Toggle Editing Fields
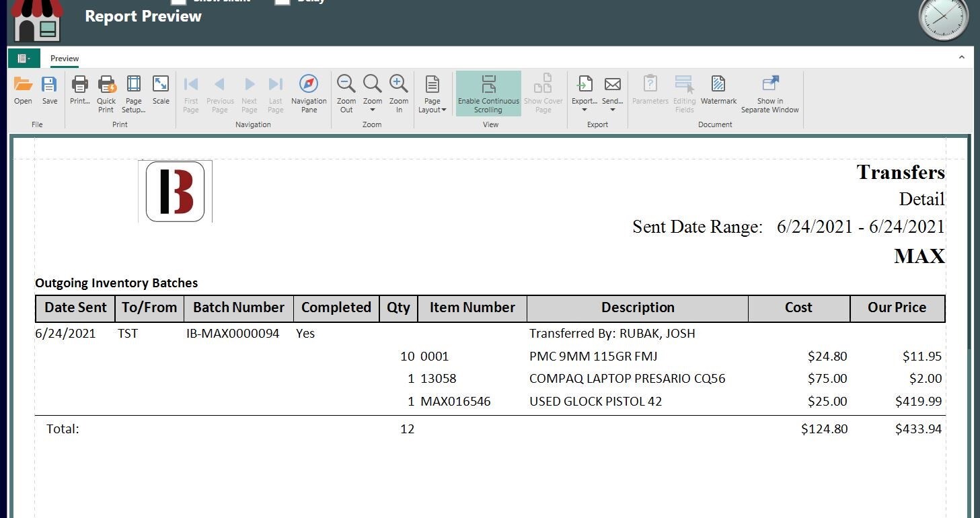Viewport: 980px width, 518px height. point(684,94)
